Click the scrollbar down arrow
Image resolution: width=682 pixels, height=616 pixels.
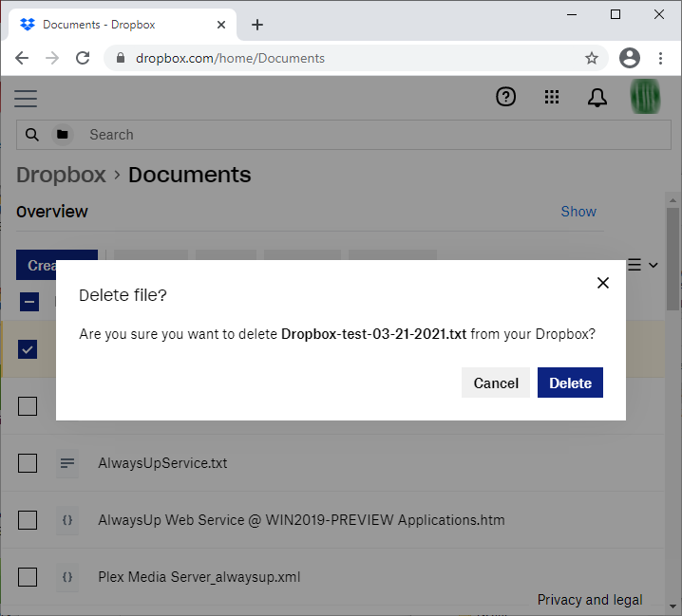(x=673, y=607)
